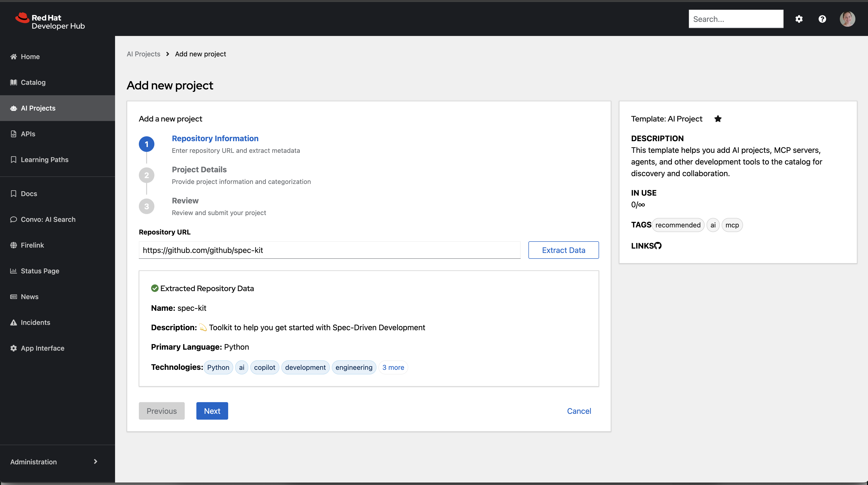Click the AI Projects breadcrumb link
This screenshot has height=485, width=868.
[x=143, y=54]
